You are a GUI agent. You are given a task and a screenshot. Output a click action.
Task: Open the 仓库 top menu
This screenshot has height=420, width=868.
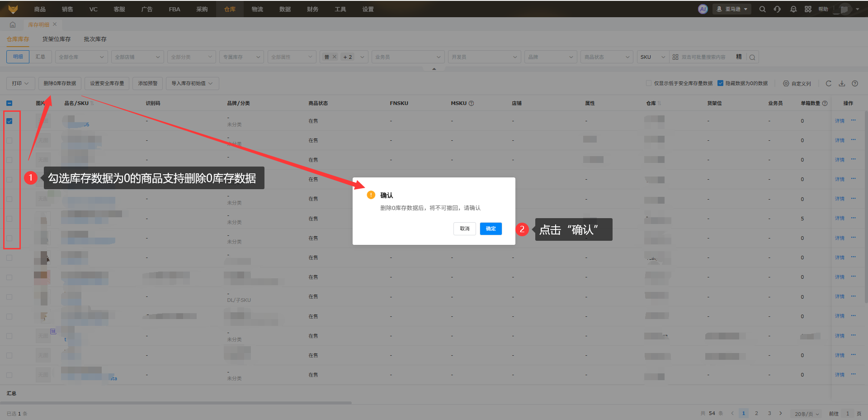230,9
